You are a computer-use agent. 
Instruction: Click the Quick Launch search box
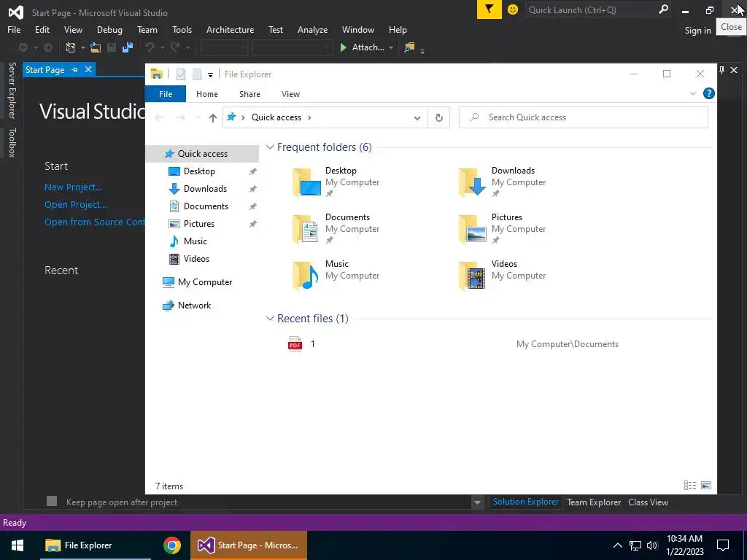coord(592,9)
